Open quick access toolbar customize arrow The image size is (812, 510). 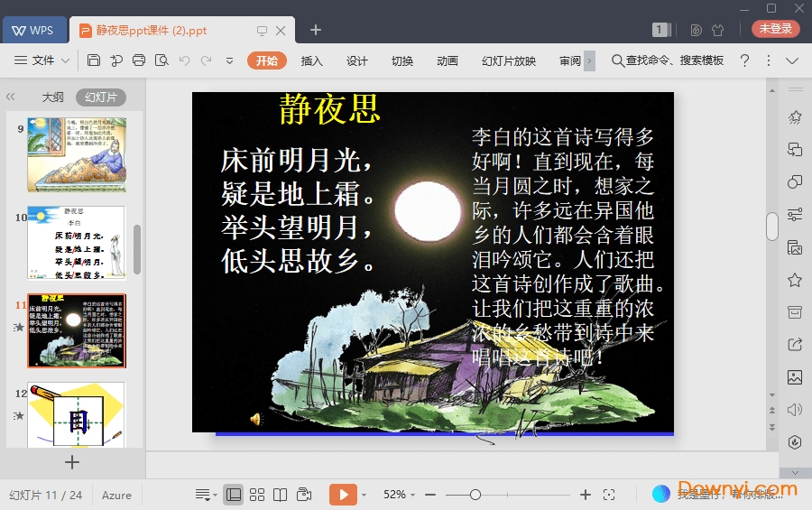click(x=229, y=61)
